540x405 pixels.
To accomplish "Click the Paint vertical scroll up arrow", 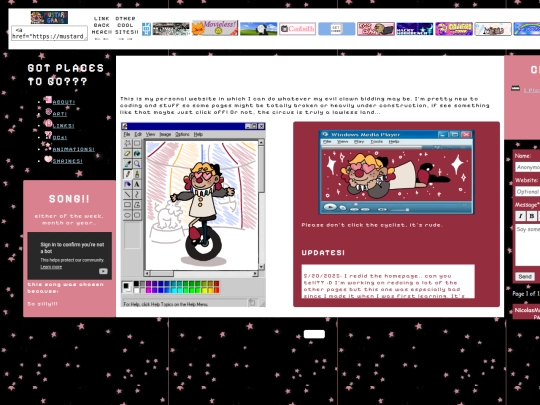I will pos(261,142).
